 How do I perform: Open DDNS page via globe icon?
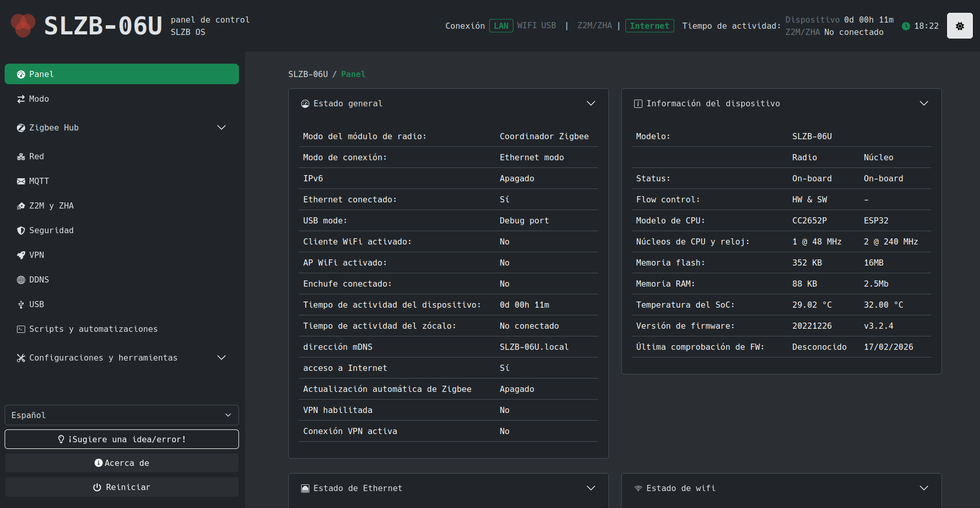point(21,280)
